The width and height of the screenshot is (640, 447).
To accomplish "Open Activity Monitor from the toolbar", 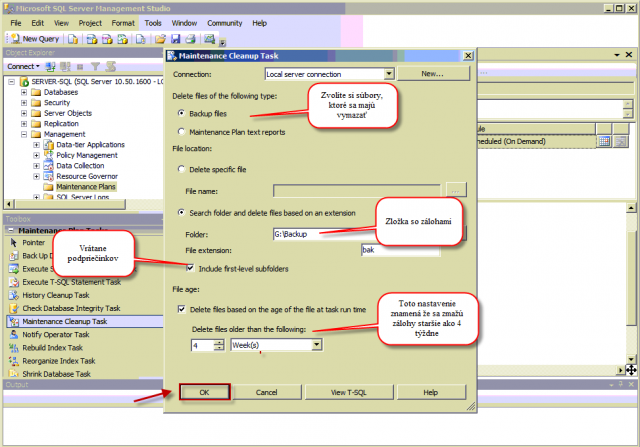I will coord(209,39).
